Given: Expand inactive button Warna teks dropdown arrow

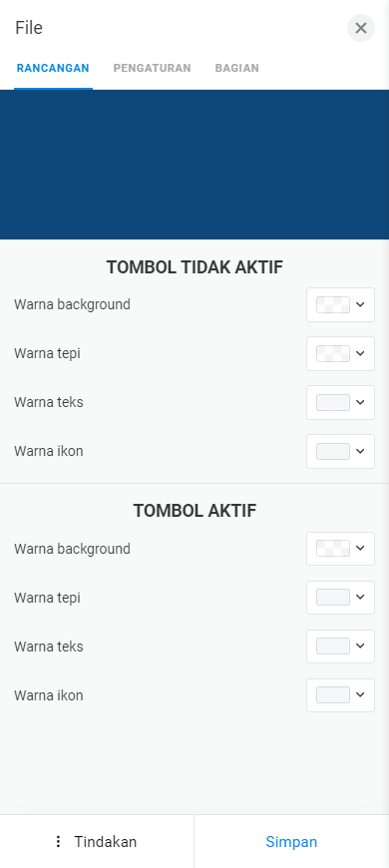Looking at the screenshot, I should [360, 402].
